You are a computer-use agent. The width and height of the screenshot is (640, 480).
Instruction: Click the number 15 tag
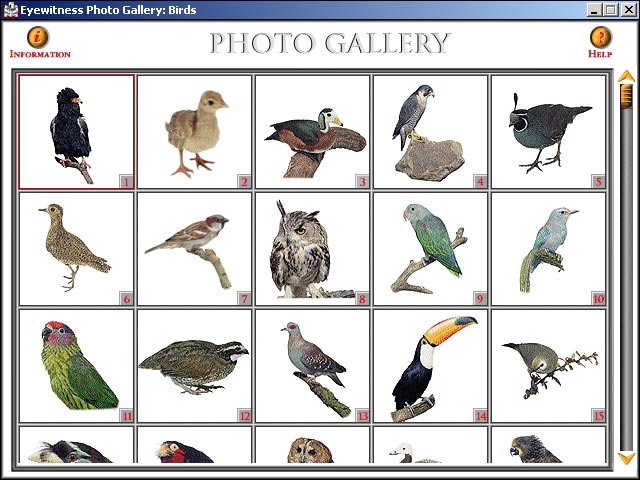click(x=598, y=416)
